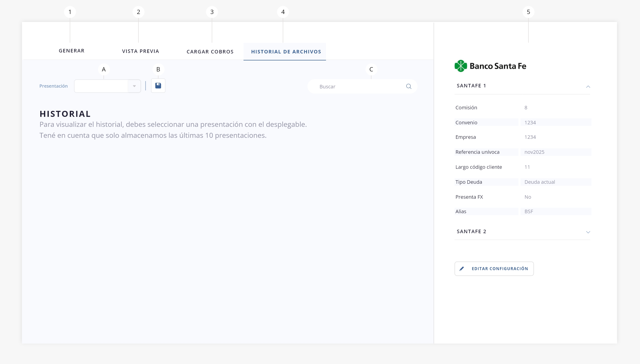Expand the SANTAFE 2 section

click(x=588, y=232)
